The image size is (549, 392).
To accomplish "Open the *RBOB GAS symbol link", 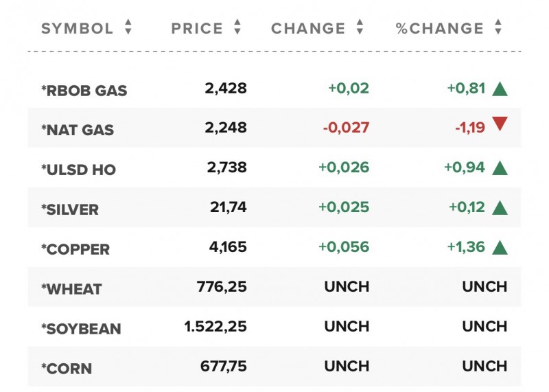I will [x=84, y=91].
